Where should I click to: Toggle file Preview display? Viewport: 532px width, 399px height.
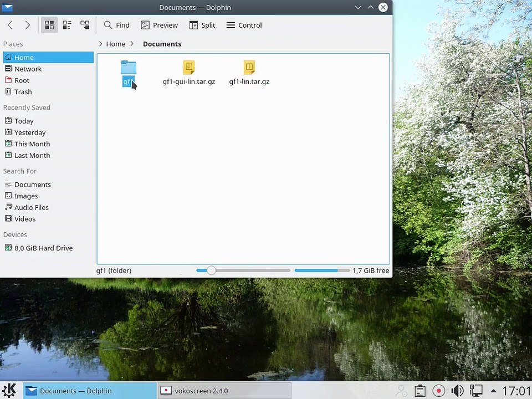tap(160, 25)
